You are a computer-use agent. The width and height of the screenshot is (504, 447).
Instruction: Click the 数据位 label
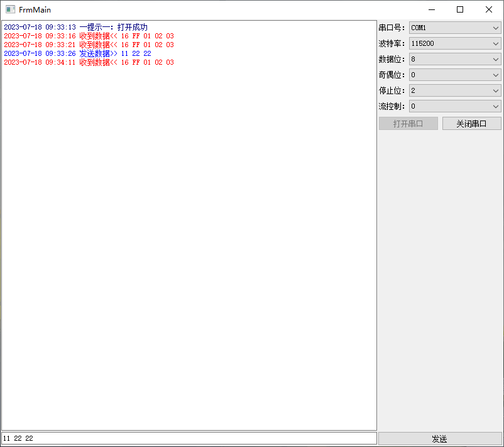392,59
